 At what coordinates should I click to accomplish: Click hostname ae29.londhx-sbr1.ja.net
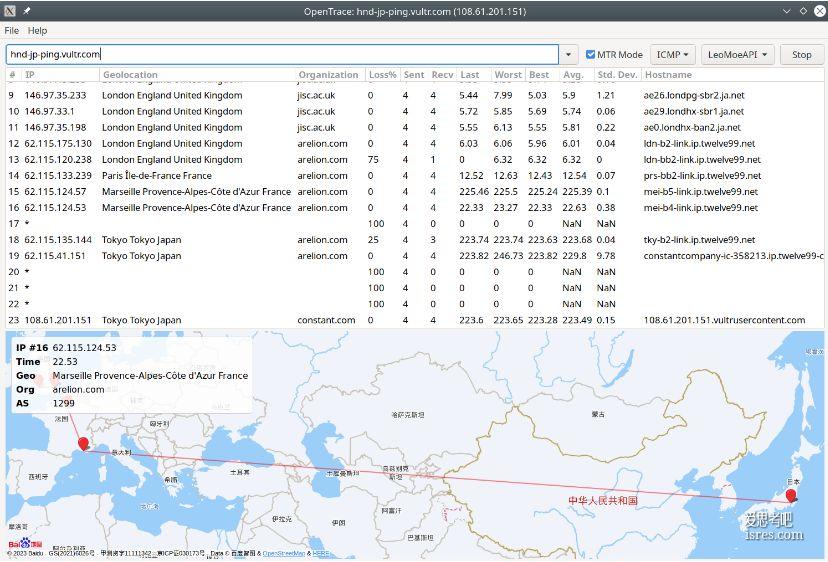coord(694,111)
